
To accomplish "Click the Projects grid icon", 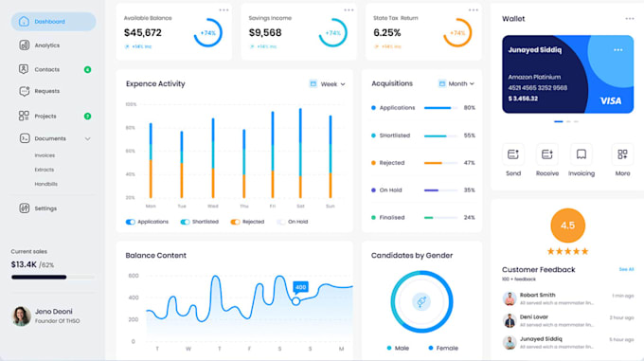I will [x=24, y=116].
